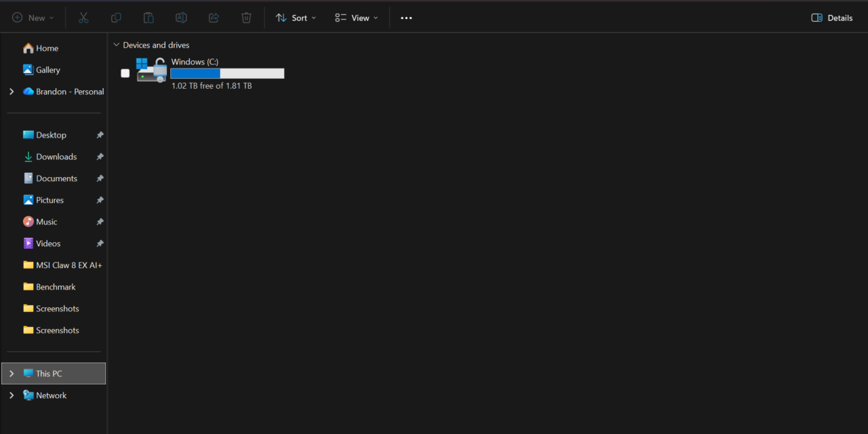Viewport: 868px width, 434px height.
Task: Unpin Pictures using its pin icon
Action: (x=100, y=200)
